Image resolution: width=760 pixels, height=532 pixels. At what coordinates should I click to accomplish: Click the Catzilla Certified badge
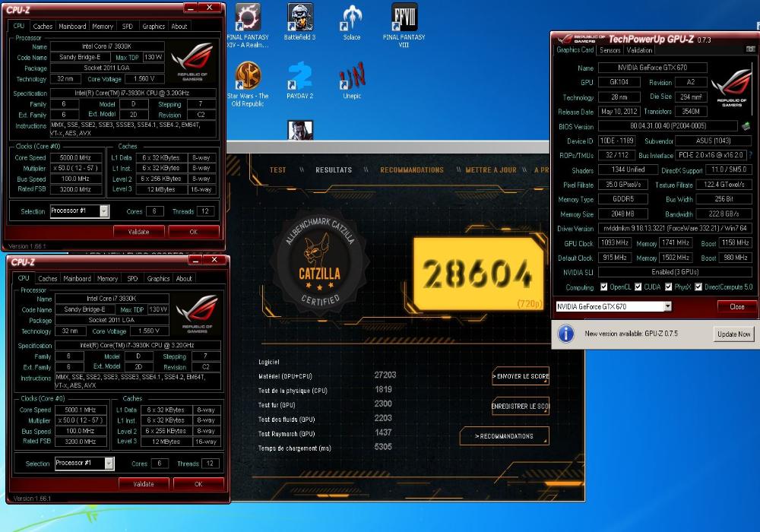(x=319, y=264)
